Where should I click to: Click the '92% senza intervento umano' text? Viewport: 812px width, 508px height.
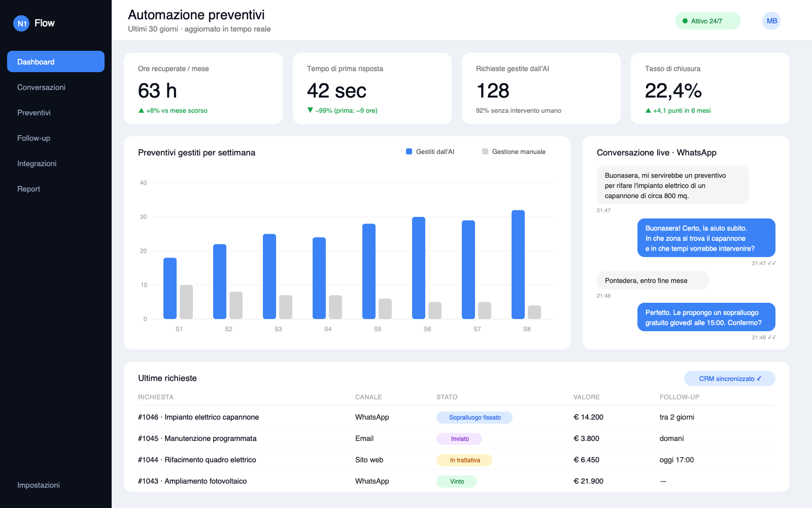[x=519, y=111]
